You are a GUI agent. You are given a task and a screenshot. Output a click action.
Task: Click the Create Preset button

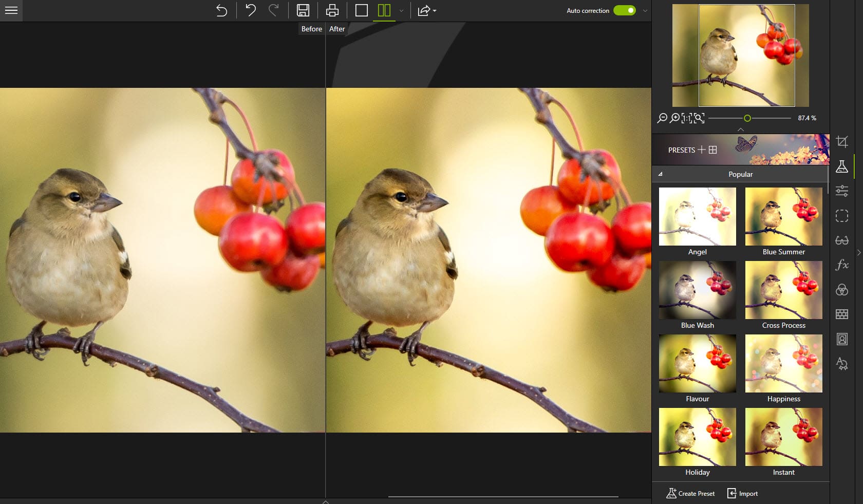pos(690,493)
